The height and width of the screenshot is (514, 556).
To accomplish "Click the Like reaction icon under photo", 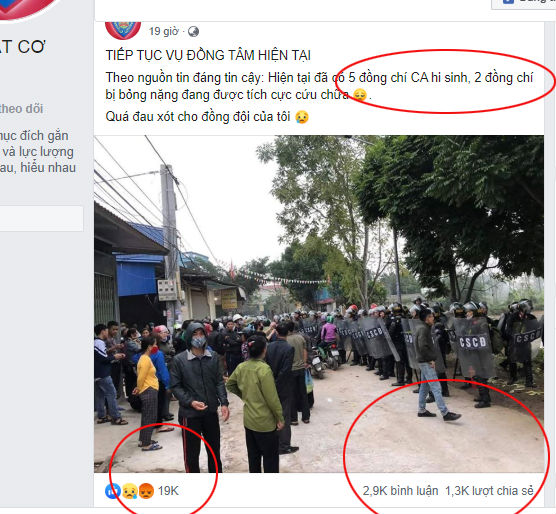I will pos(112,491).
